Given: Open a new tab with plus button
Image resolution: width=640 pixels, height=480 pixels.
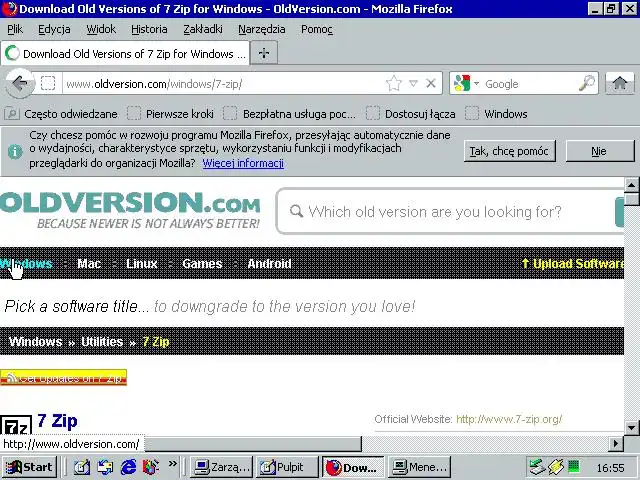Looking at the screenshot, I should [x=264, y=53].
